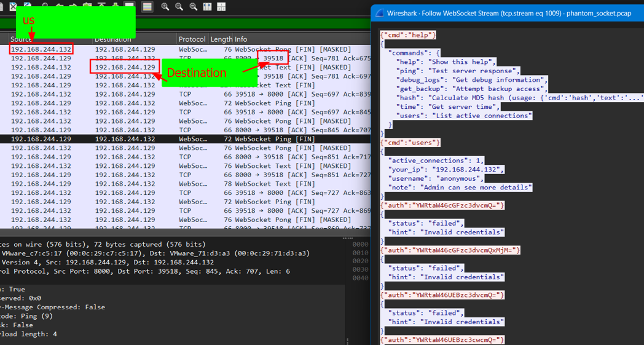Click auth request YWRtaW46UEBzc3dvcmQ= in stream

click(442, 295)
